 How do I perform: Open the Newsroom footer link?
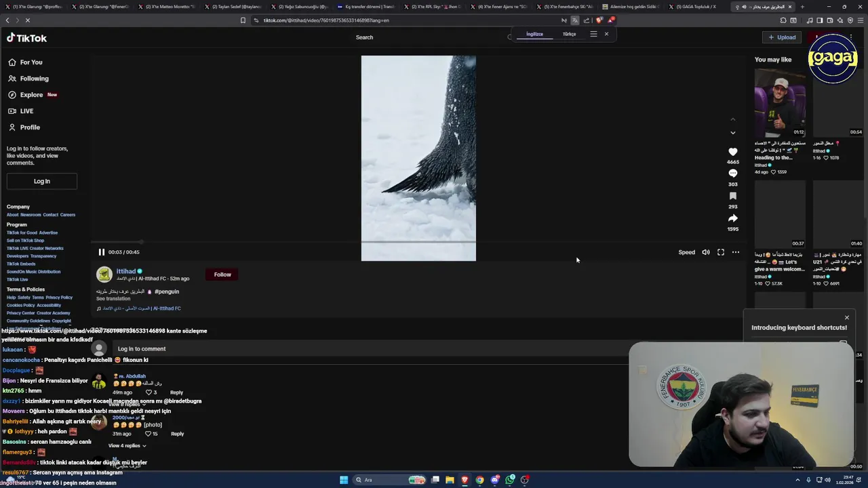pos(31,215)
